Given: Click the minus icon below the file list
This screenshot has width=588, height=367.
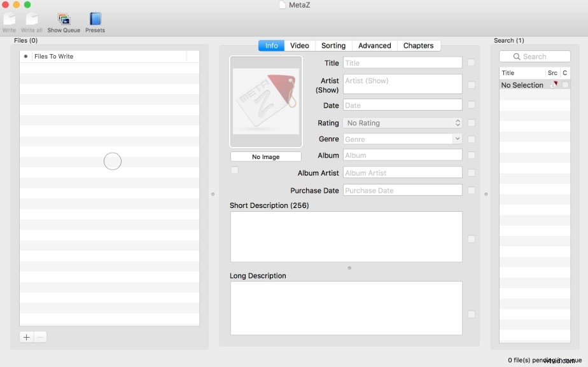Looking at the screenshot, I should coord(41,337).
